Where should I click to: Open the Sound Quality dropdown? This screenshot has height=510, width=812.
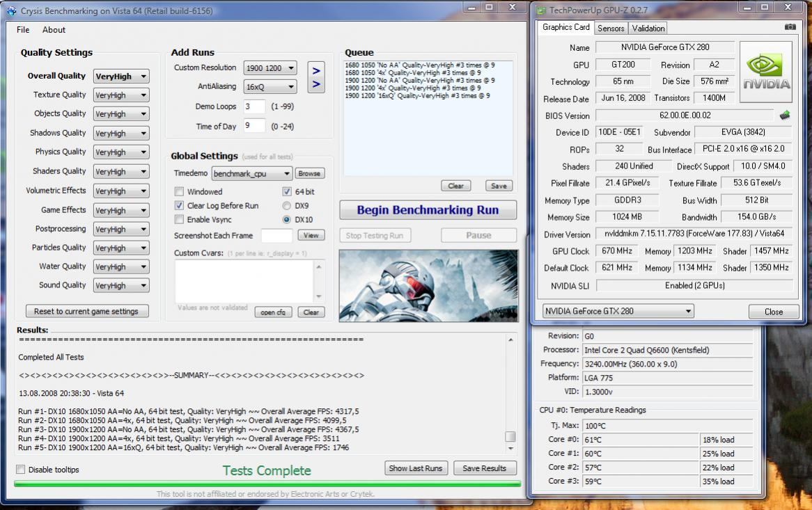coord(121,285)
